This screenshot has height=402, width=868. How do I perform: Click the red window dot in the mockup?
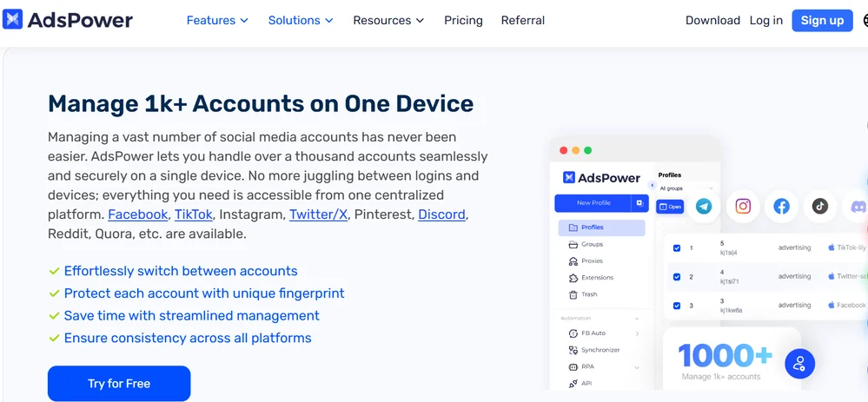(x=564, y=150)
